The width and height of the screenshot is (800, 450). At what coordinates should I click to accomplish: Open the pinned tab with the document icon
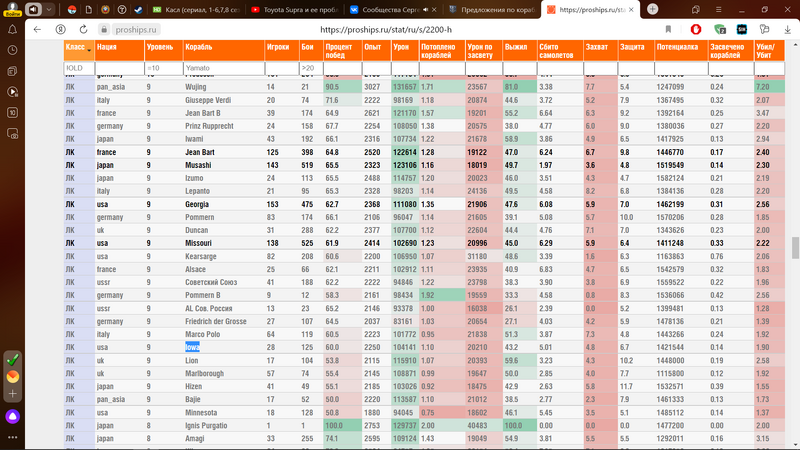tap(89, 9)
